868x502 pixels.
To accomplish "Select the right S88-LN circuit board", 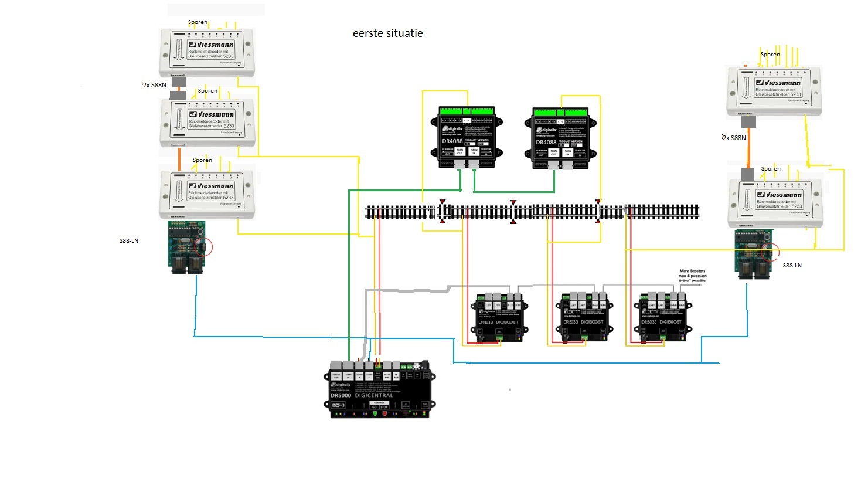I will tap(755, 254).
